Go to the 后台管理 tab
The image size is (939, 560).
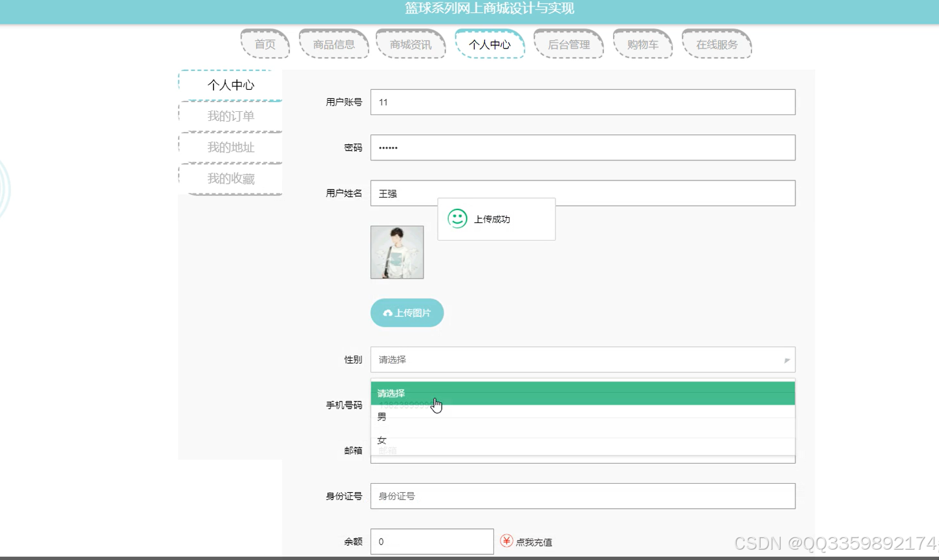568,44
